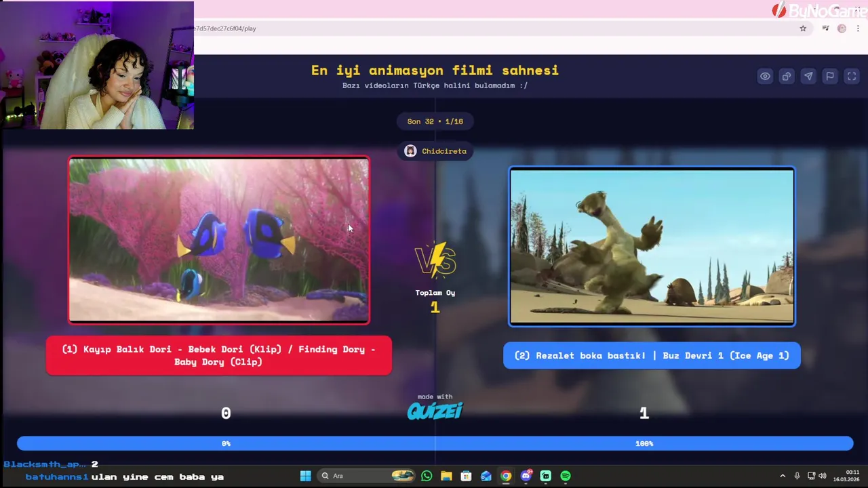Click the browser address bar URL
The width and height of the screenshot is (868, 488).
click(x=224, y=28)
